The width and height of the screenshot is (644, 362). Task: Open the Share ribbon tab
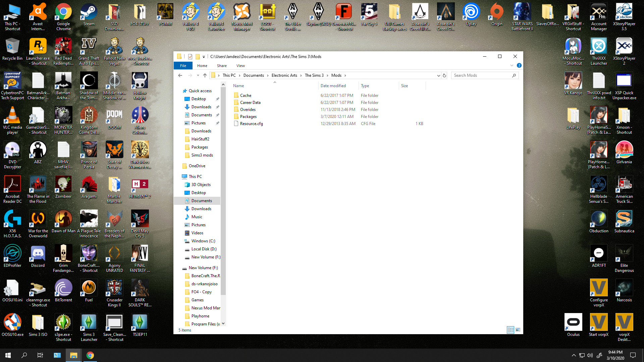pos(222,66)
